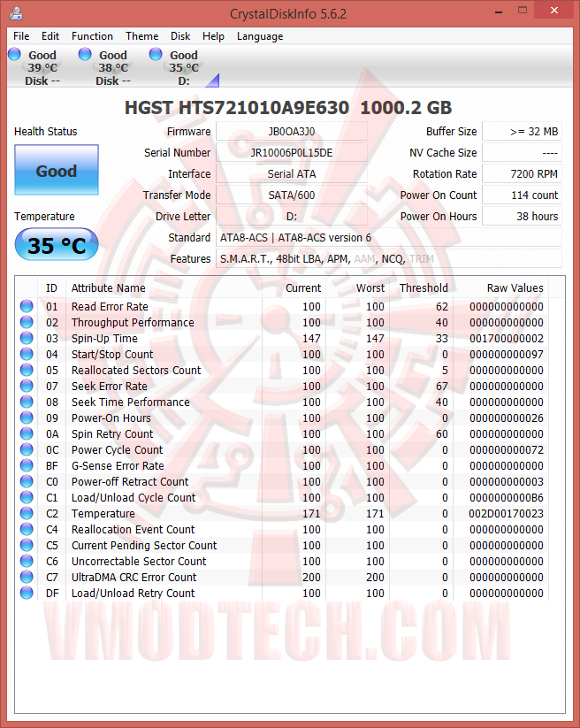Click the status orb for Seek Time Performance
This screenshot has width=580, height=728.
27,401
